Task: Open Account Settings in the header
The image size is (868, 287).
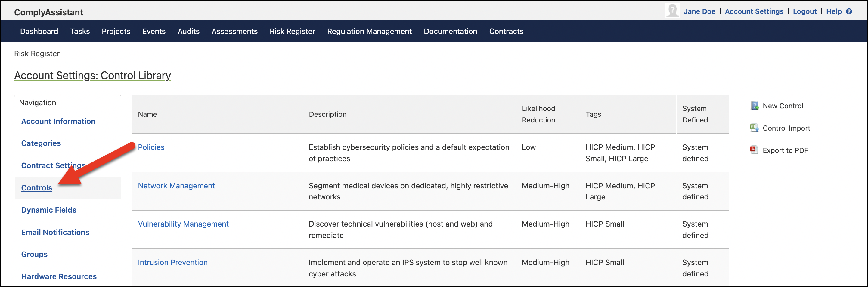Action: click(754, 11)
